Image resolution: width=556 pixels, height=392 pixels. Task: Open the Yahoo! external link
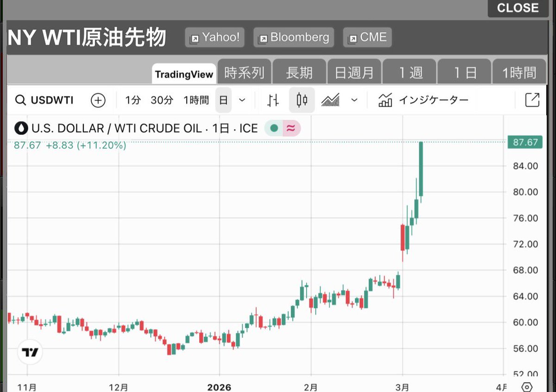coord(215,38)
